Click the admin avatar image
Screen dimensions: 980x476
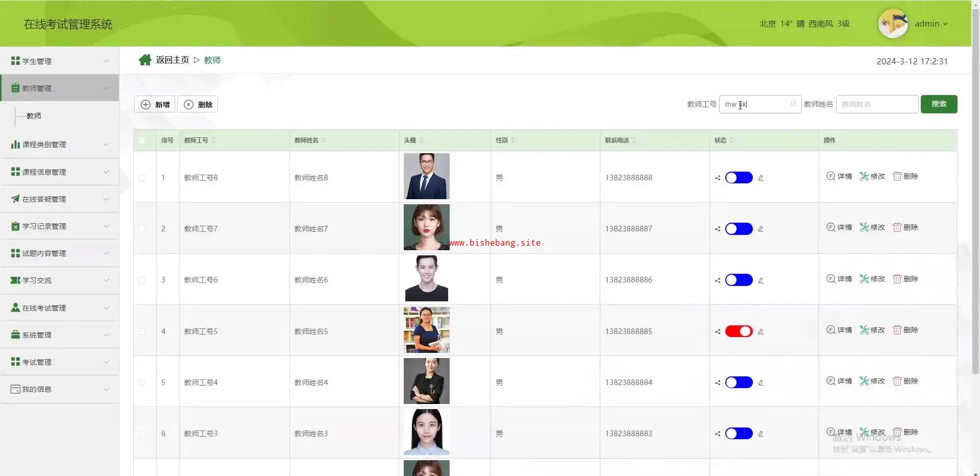pyautogui.click(x=893, y=23)
